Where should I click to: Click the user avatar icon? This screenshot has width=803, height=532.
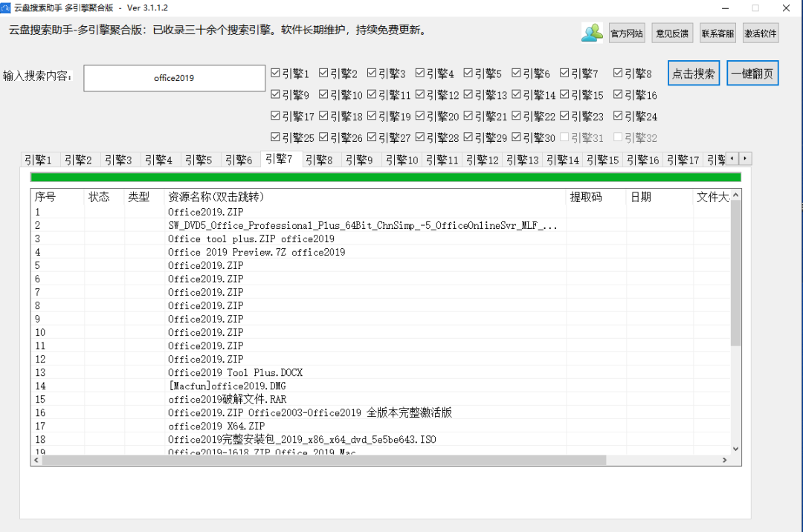(593, 33)
